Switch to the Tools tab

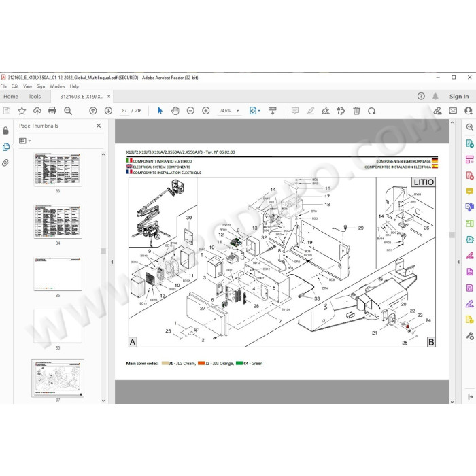pyautogui.click(x=35, y=97)
